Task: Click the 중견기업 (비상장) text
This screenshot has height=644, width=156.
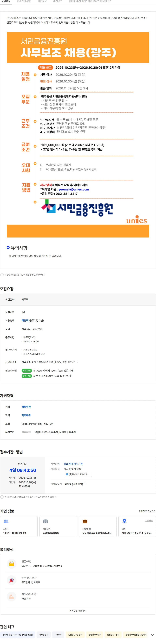Action: tap(51, 533)
